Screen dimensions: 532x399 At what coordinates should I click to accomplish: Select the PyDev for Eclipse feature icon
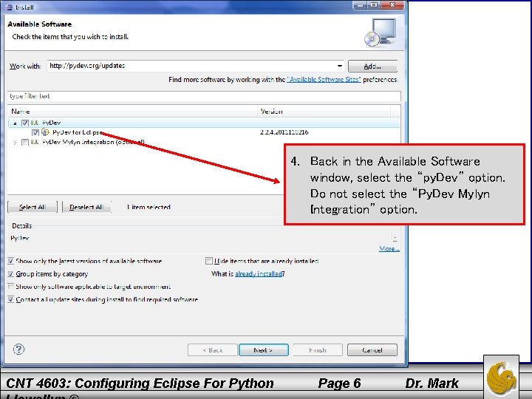(45, 132)
